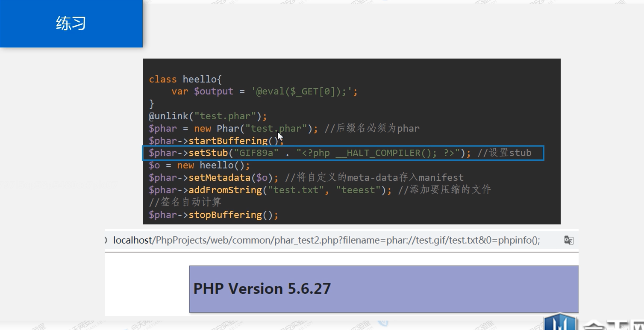The height and width of the screenshot is (330, 644).
Task: Click the 练习 slide title
Action: coord(71,23)
